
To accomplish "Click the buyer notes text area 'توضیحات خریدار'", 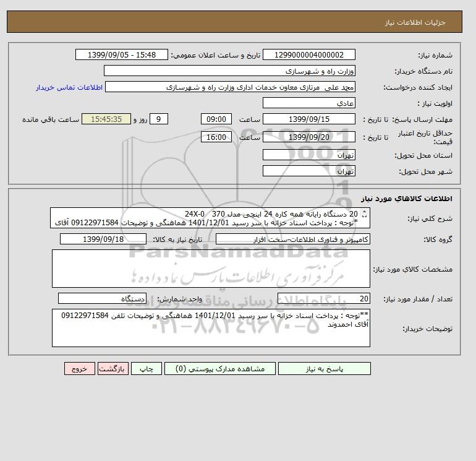I will coord(211,328).
